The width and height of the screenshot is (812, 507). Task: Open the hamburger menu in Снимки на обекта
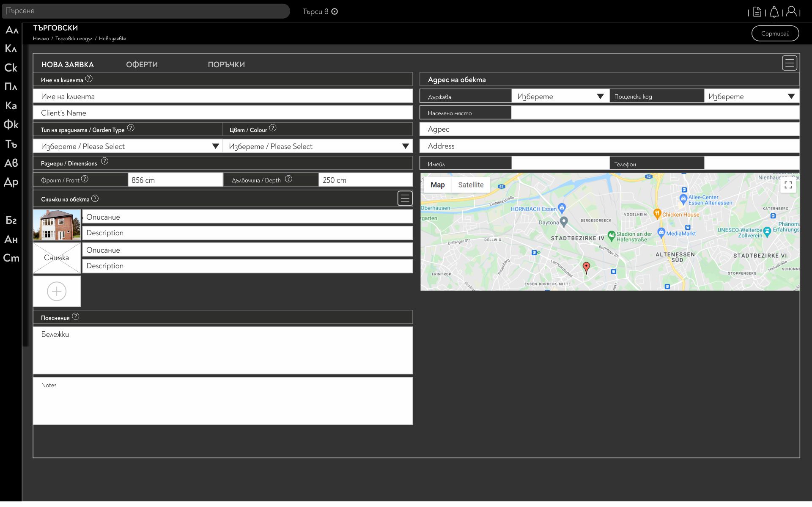(405, 198)
